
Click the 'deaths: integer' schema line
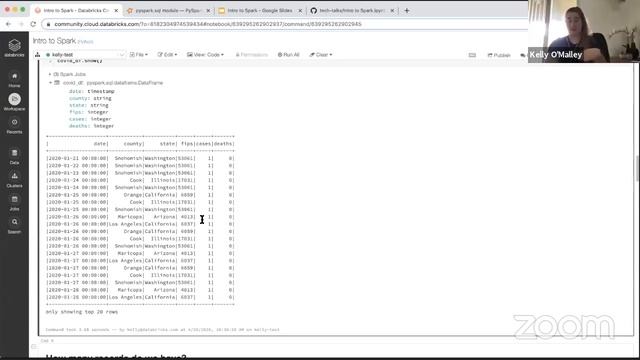(91, 126)
